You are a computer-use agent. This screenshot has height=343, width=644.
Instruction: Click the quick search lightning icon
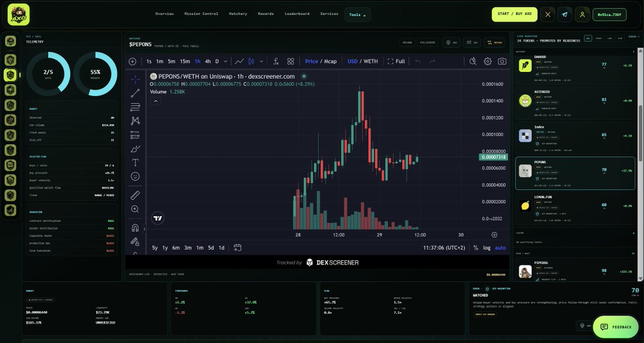[473, 61]
